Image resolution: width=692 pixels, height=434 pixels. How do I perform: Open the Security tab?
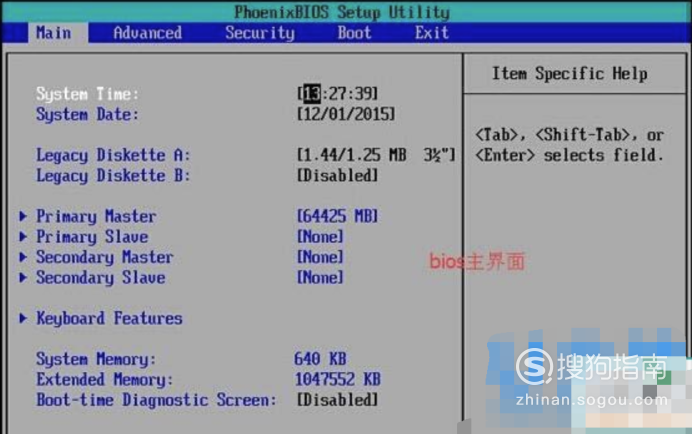coord(260,33)
